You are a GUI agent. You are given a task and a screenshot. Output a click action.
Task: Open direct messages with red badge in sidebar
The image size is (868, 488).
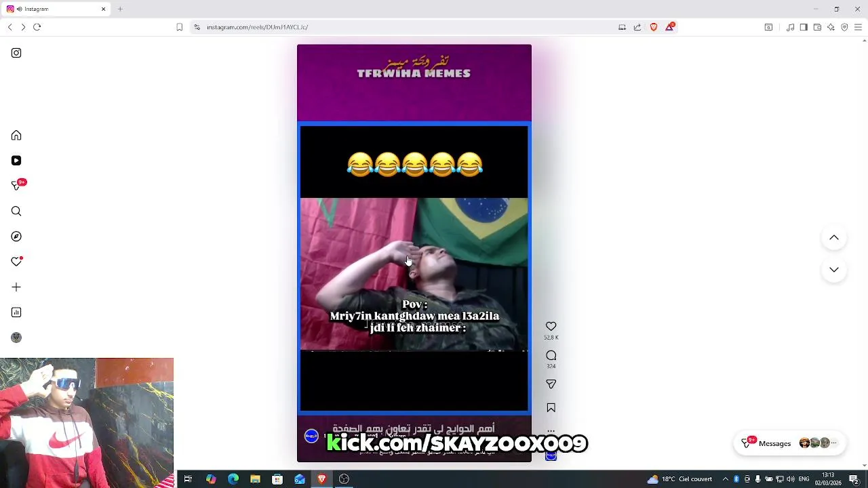coord(16,186)
